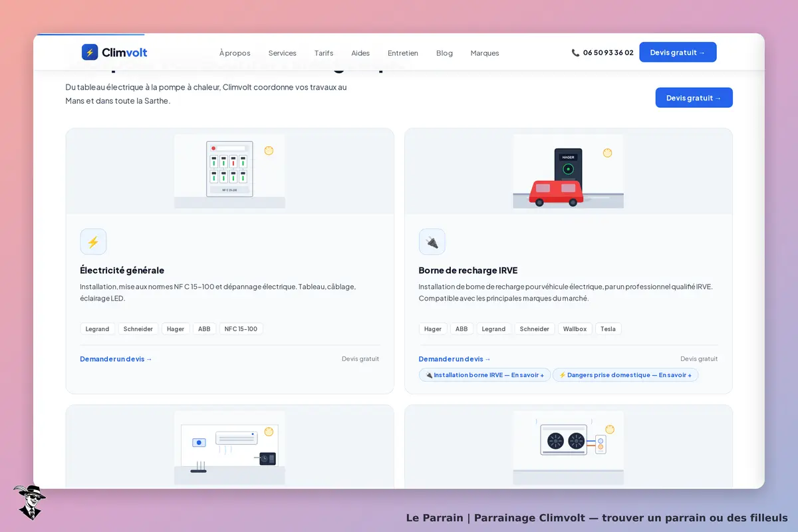
Task: Click the Devis gratuit text in the Borne IRVE card
Action: (x=699, y=359)
